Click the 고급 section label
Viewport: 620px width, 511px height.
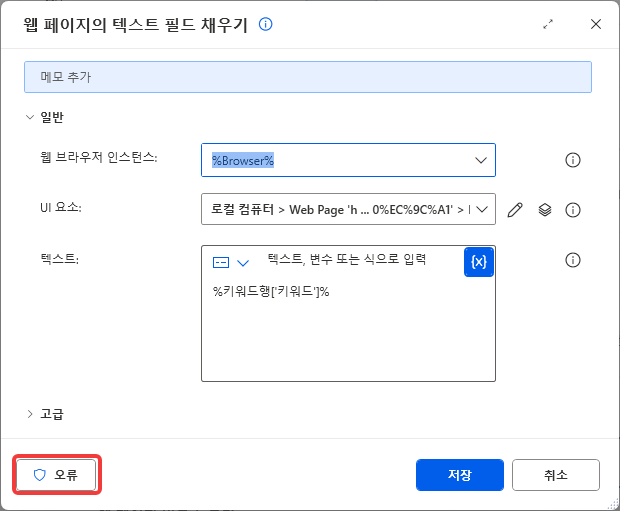(x=52, y=414)
